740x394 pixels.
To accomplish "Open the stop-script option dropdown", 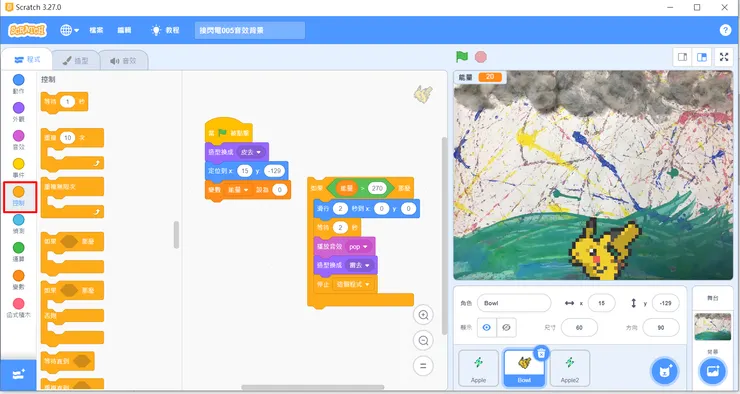I will point(353,284).
